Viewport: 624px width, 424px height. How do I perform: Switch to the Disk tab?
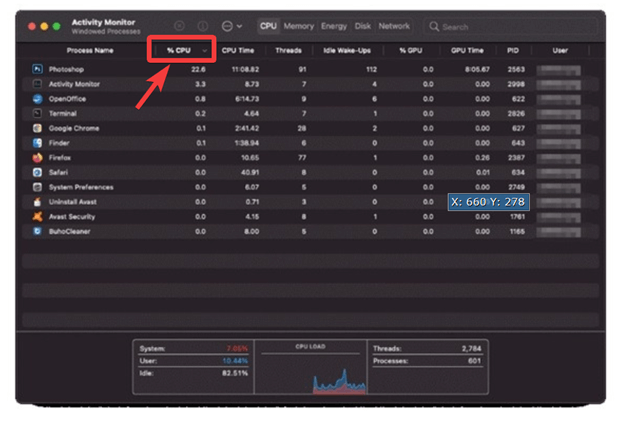point(363,26)
